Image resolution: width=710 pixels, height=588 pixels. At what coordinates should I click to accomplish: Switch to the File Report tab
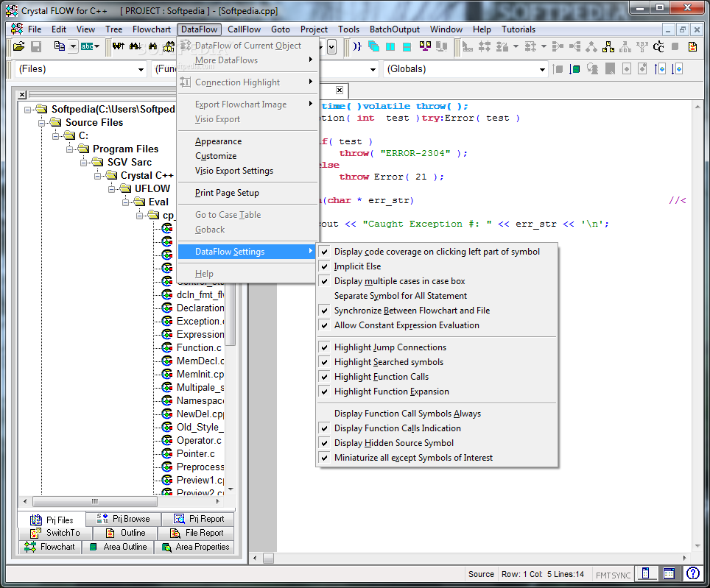click(197, 533)
